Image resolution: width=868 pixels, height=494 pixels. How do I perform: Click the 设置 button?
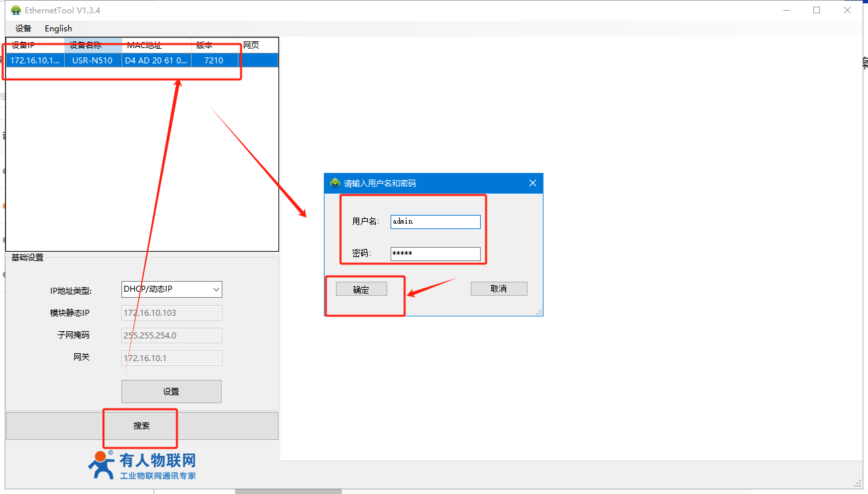pos(172,392)
